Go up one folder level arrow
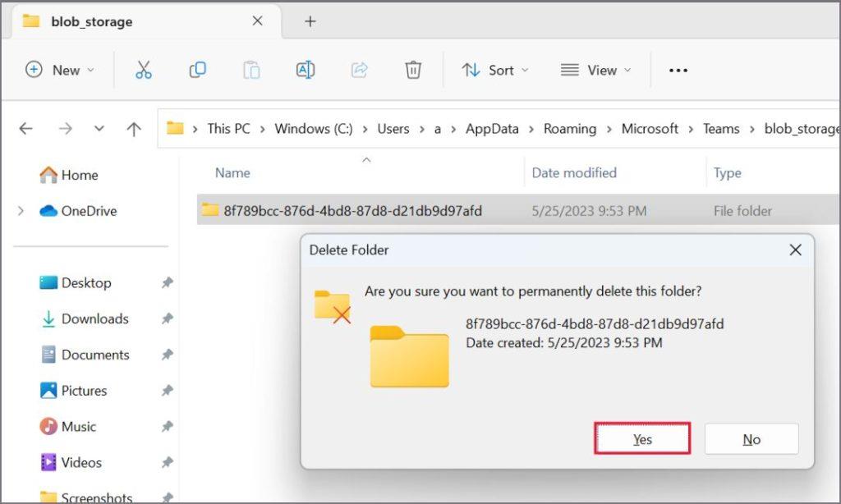This screenshot has width=841, height=504. click(x=134, y=129)
